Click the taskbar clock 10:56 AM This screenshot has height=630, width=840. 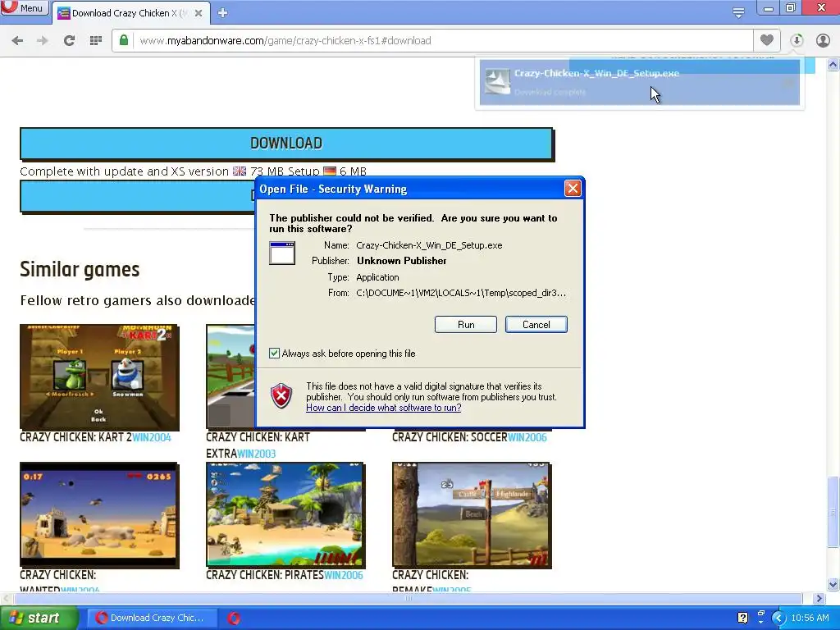click(810, 618)
